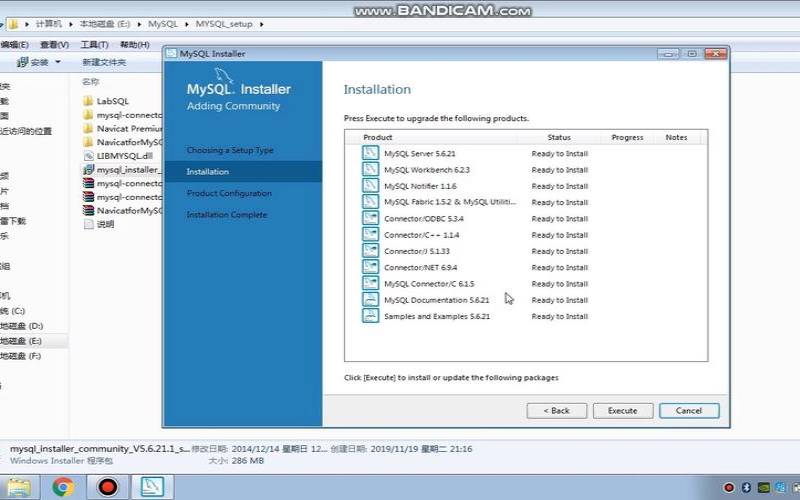The image size is (800, 500).
Task: Expand breadcrumb arrow after MYSQL_setup
Action: [x=261, y=24]
